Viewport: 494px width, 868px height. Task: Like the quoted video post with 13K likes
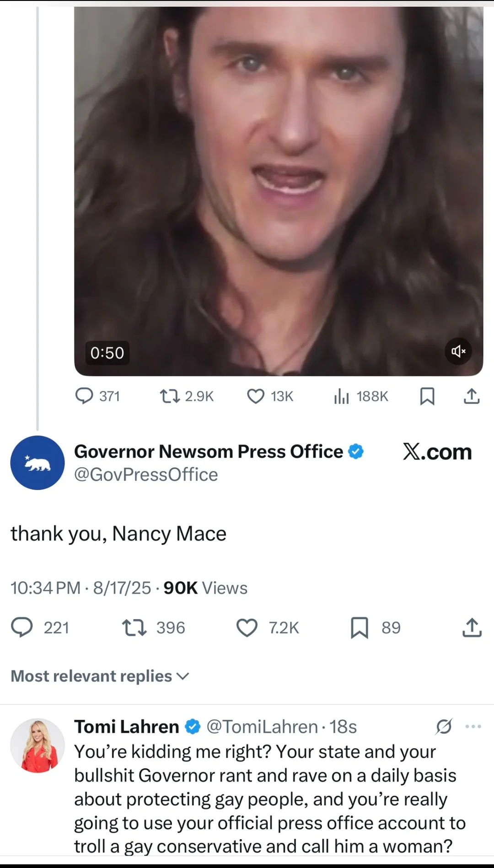pyautogui.click(x=270, y=396)
